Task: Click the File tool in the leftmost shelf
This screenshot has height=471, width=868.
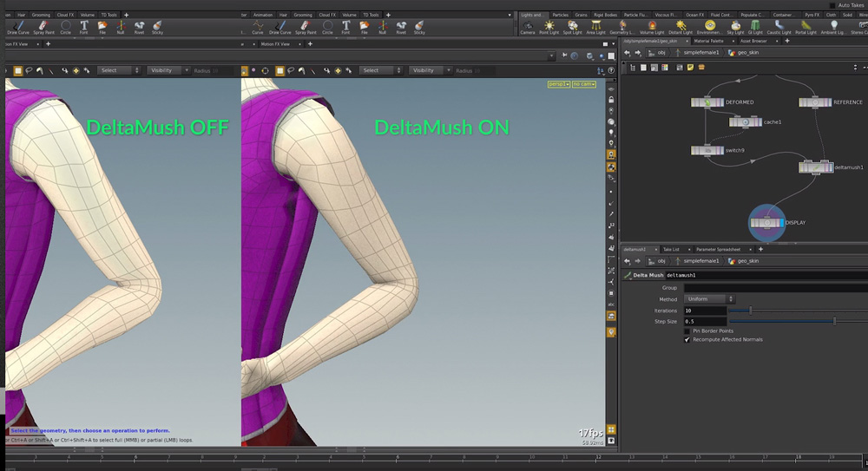Action: tap(102, 28)
